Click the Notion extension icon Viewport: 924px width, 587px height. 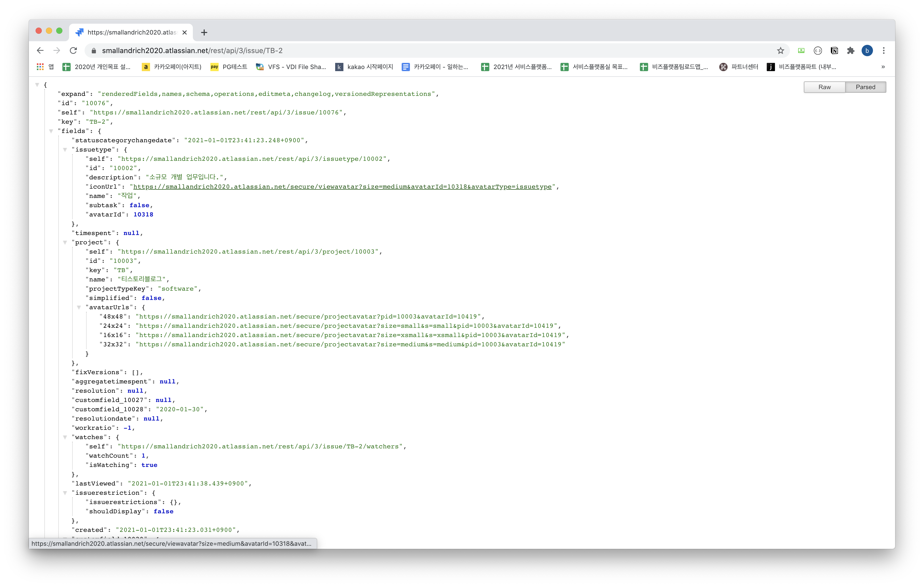point(834,51)
